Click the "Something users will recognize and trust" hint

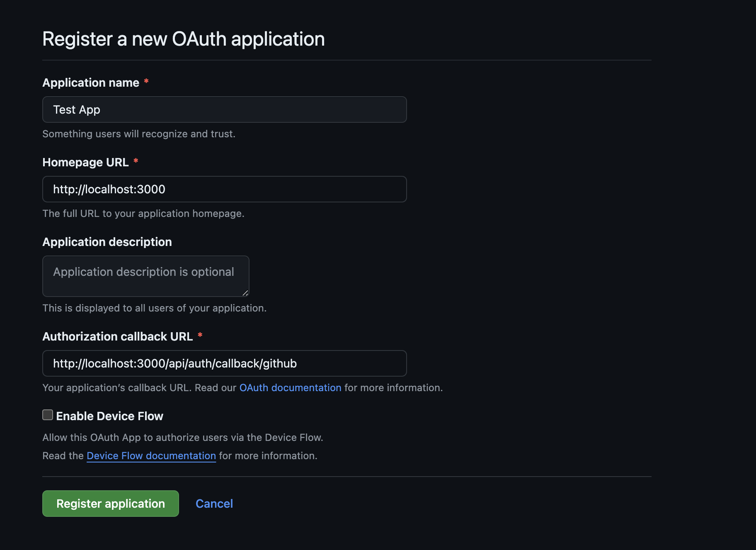pos(139,134)
